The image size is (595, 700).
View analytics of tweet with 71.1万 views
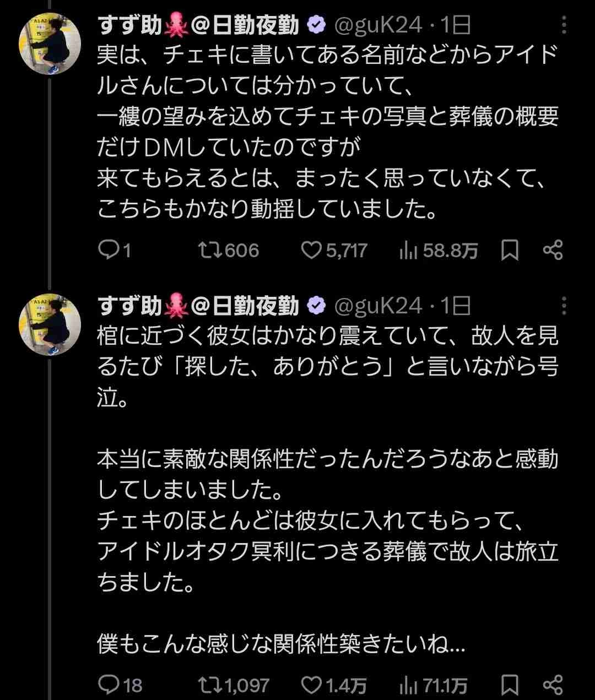407,685
